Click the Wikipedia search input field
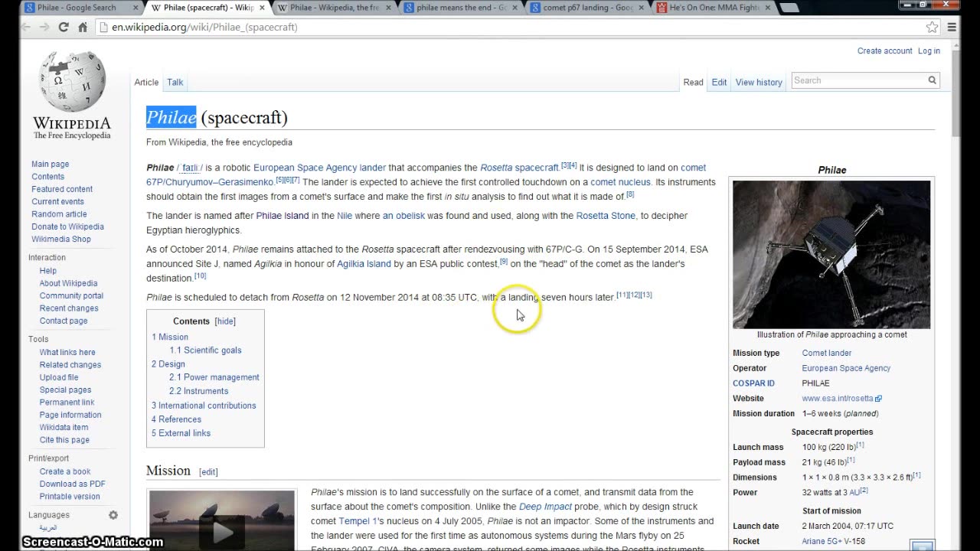This screenshot has width=980, height=551. tap(858, 80)
